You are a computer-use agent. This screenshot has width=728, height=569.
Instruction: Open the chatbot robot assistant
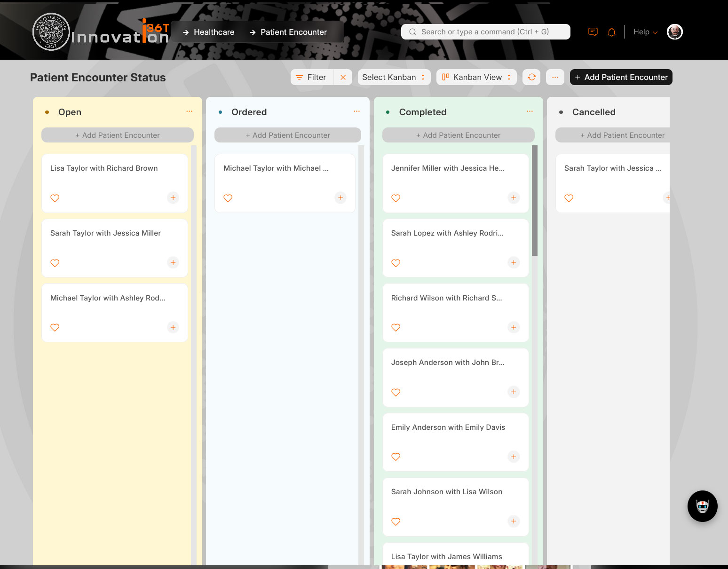pyautogui.click(x=702, y=506)
